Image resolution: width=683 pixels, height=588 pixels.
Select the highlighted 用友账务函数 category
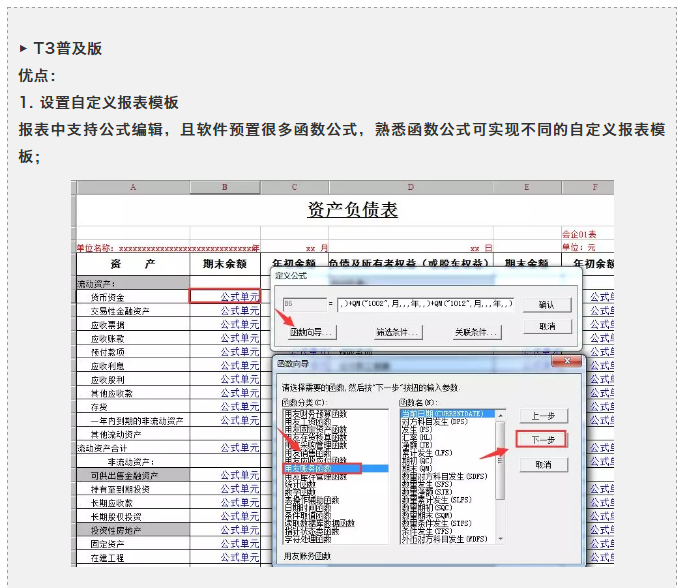(321, 468)
